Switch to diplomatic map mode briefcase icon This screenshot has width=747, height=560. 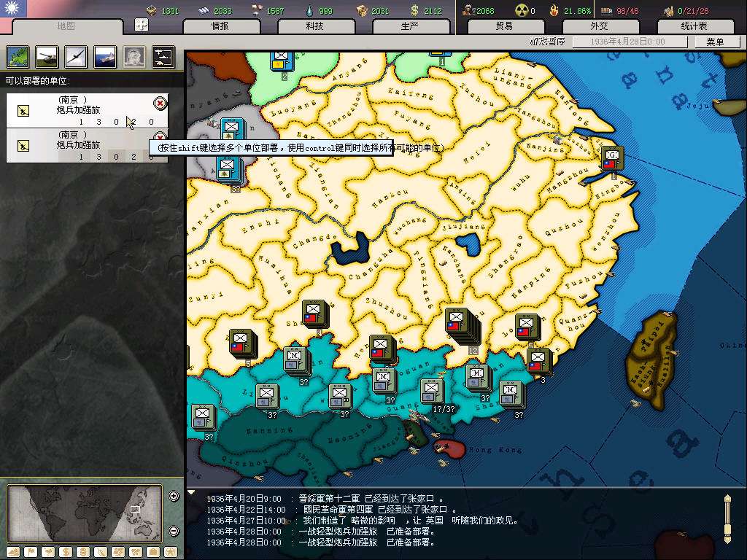153,553
